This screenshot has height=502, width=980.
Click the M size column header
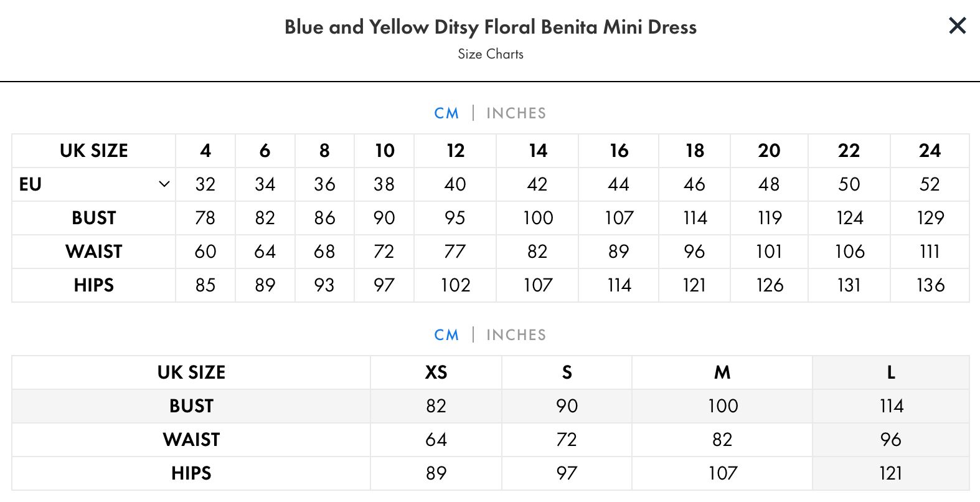pos(722,372)
